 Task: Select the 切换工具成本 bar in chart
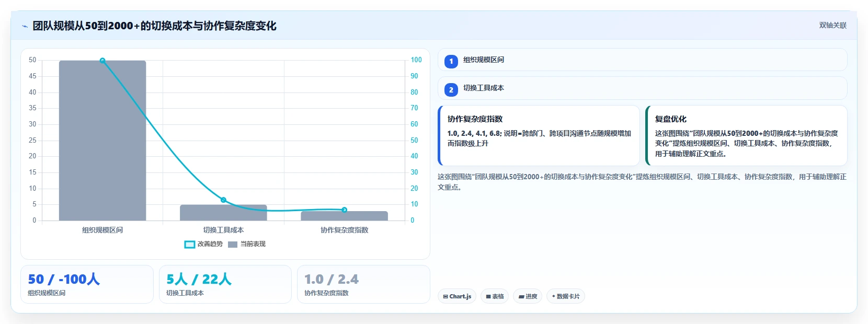(223, 213)
